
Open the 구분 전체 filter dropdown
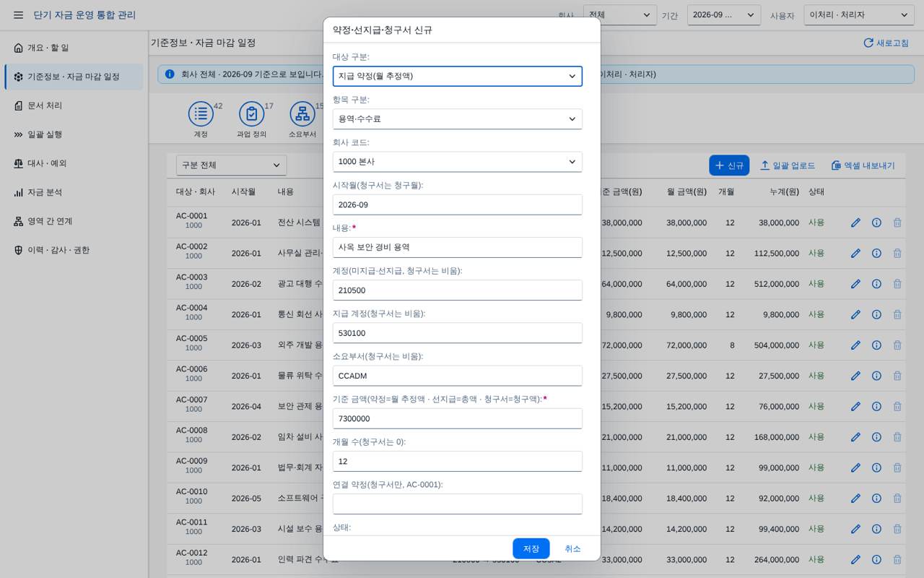point(231,165)
